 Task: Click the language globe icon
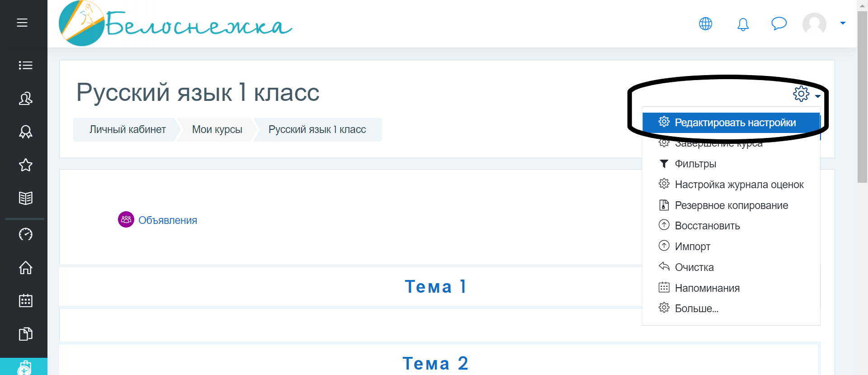(705, 24)
